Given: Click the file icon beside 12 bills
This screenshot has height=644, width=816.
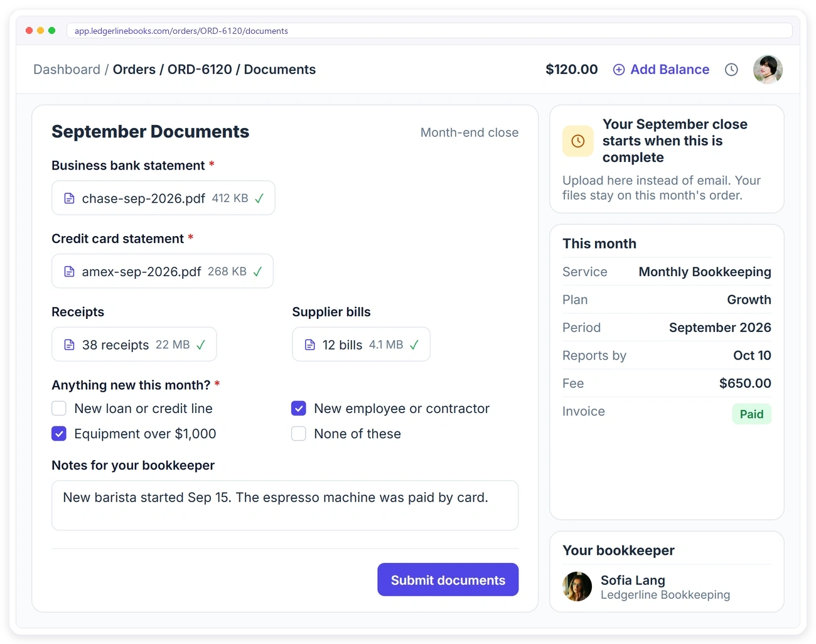Looking at the screenshot, I should pyautogui.click(x=310, y=345).
